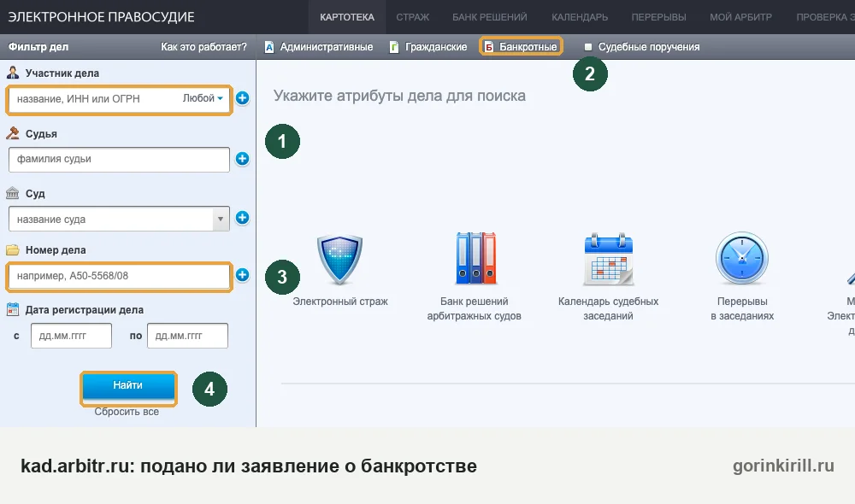Click the Найти search button

pos(128,388)
